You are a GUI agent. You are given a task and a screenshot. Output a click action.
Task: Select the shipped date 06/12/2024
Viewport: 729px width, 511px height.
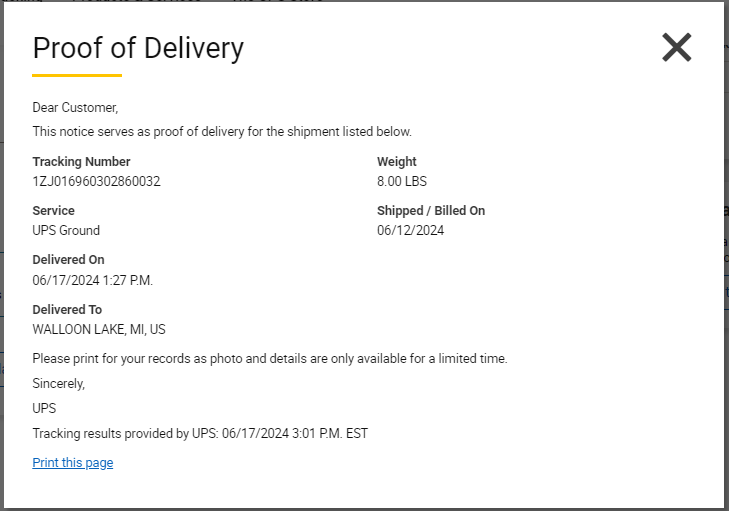pos(411,230)
